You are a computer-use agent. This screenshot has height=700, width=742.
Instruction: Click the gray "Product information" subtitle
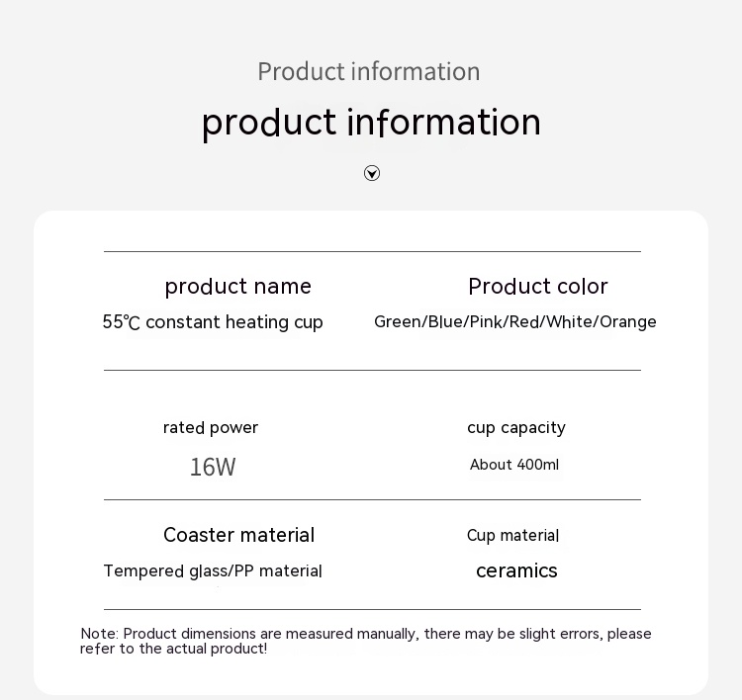click(x=368, y=71)
